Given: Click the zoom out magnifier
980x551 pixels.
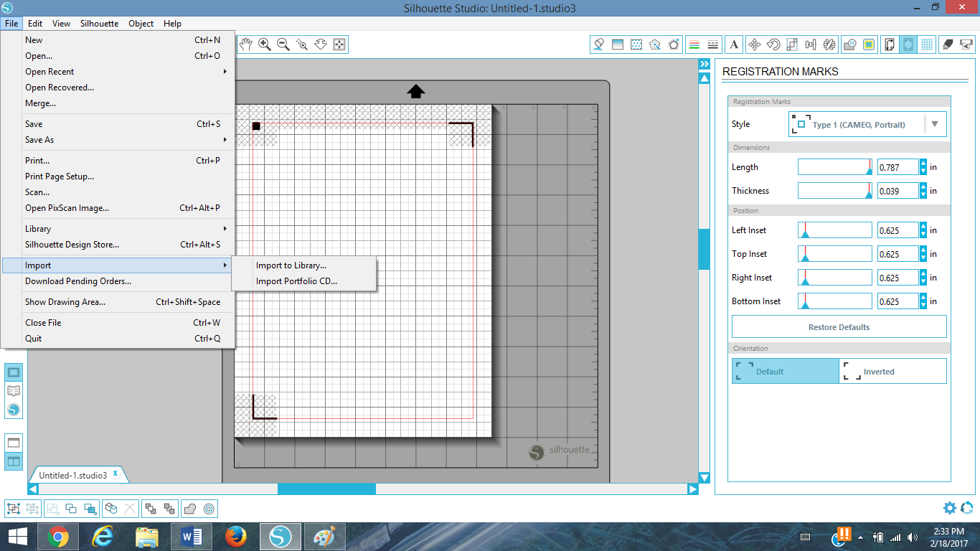Looking at the screenshot, I should 283,44.
